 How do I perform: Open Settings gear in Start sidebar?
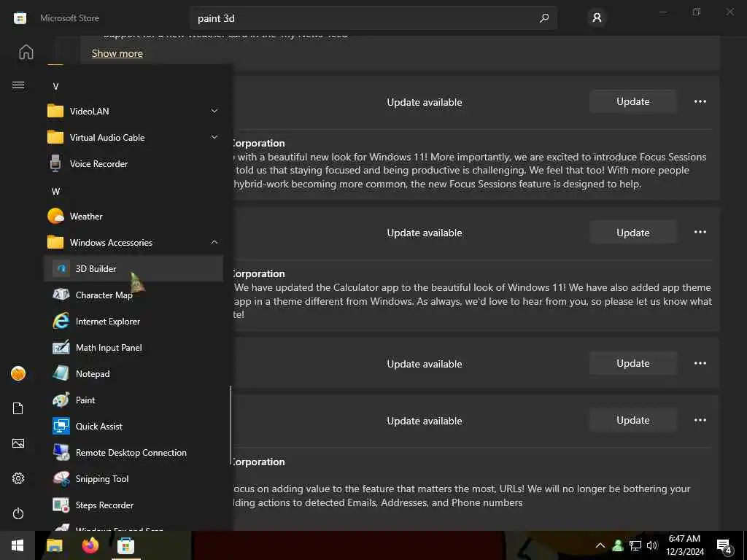tap(18, 478)
